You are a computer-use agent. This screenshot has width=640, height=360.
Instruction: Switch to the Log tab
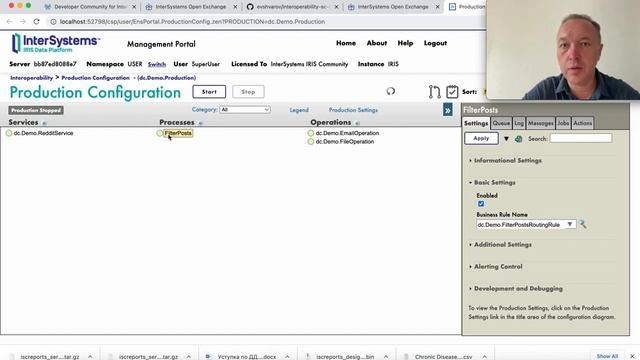pyautogui.click(x=519, y=123)
